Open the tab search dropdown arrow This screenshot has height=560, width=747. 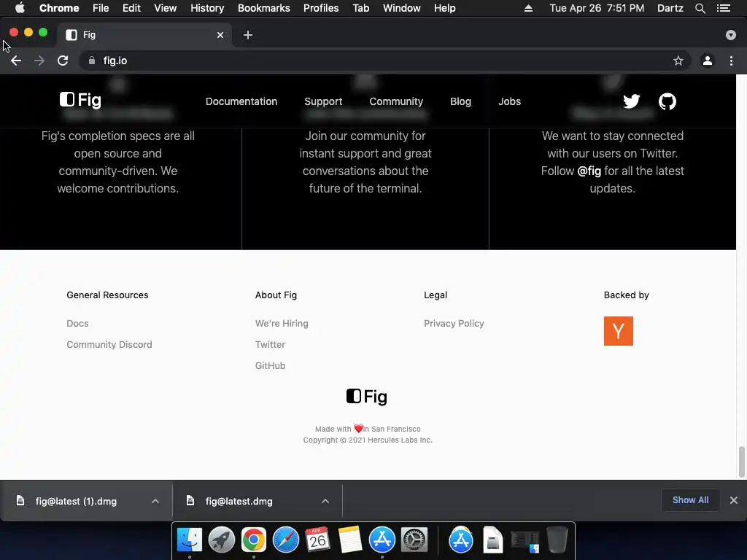(731, 35)
